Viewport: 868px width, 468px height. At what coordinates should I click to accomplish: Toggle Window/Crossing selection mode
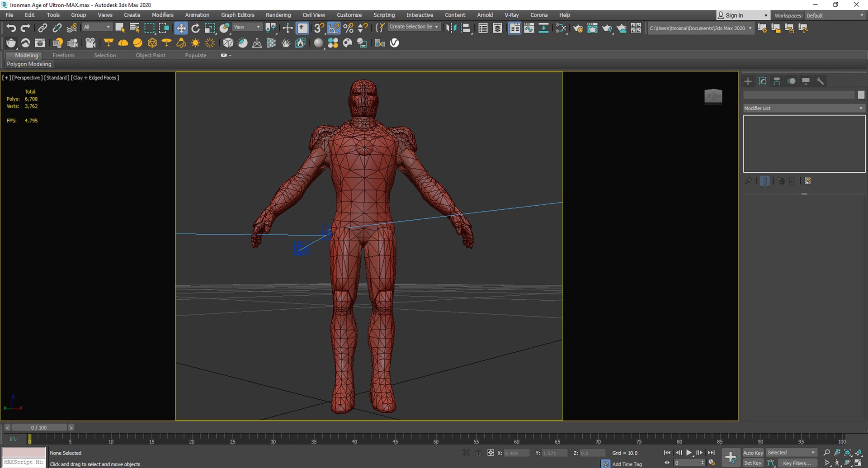coord(164,28)
